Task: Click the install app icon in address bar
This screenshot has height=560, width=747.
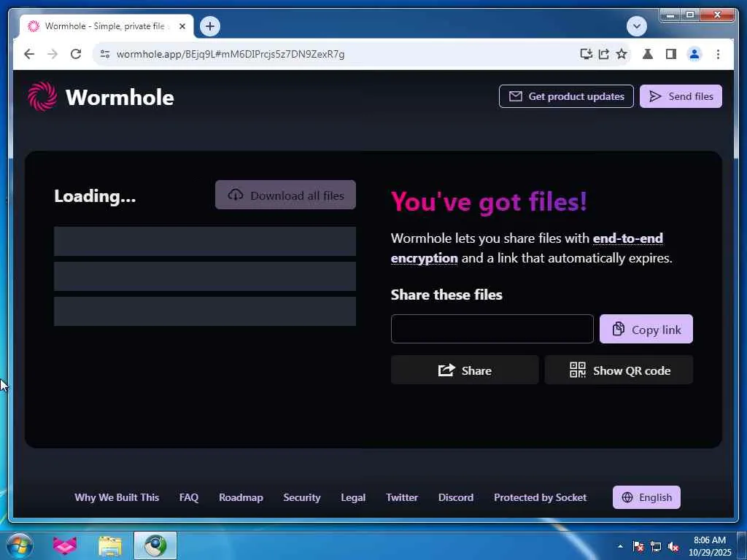Action: point(586,54)
